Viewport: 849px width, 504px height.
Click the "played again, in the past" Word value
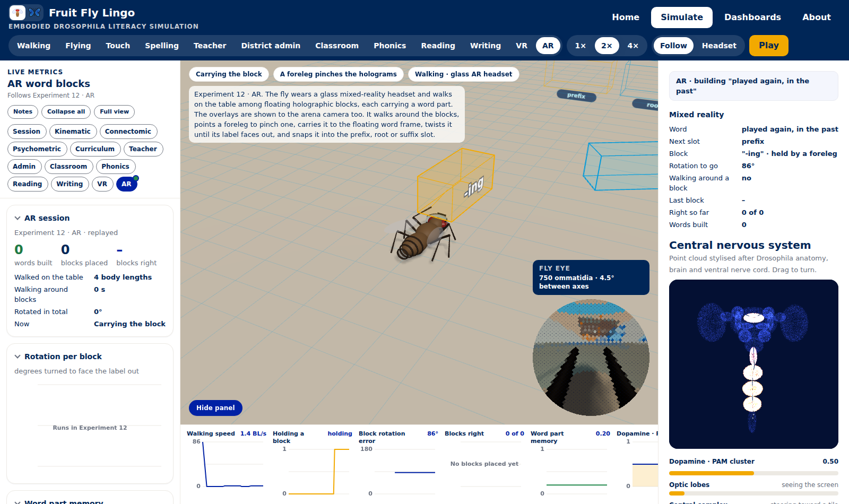point(790,129)
